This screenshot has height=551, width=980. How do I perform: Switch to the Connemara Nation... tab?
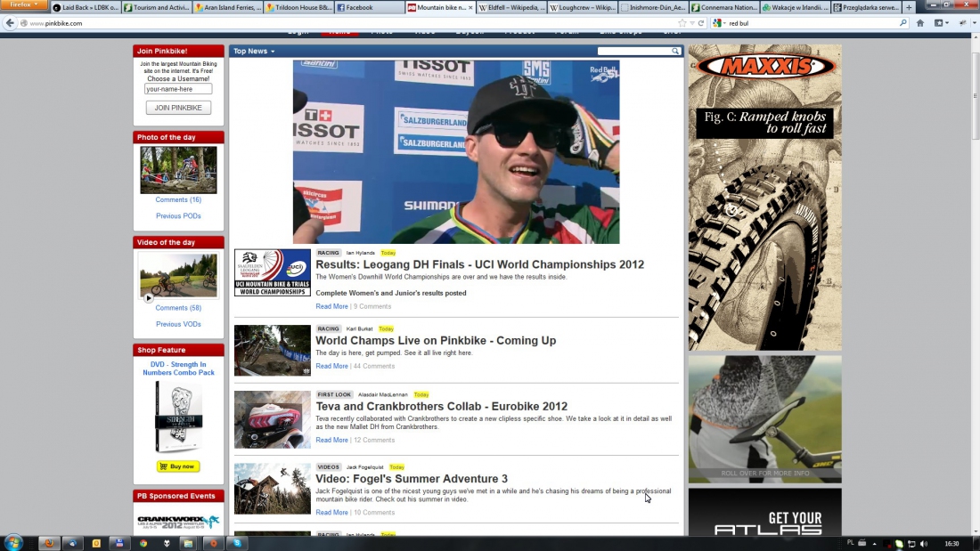click(x=724, y=7)
